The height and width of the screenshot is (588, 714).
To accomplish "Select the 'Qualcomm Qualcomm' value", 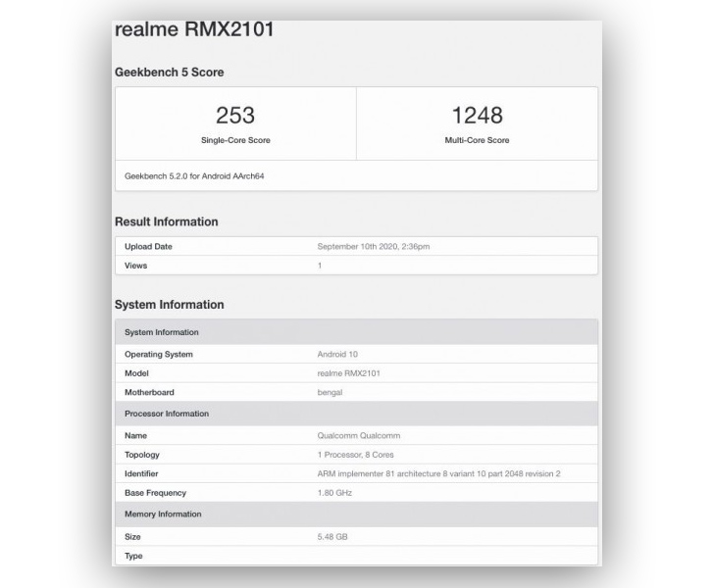I will point(359,436).
